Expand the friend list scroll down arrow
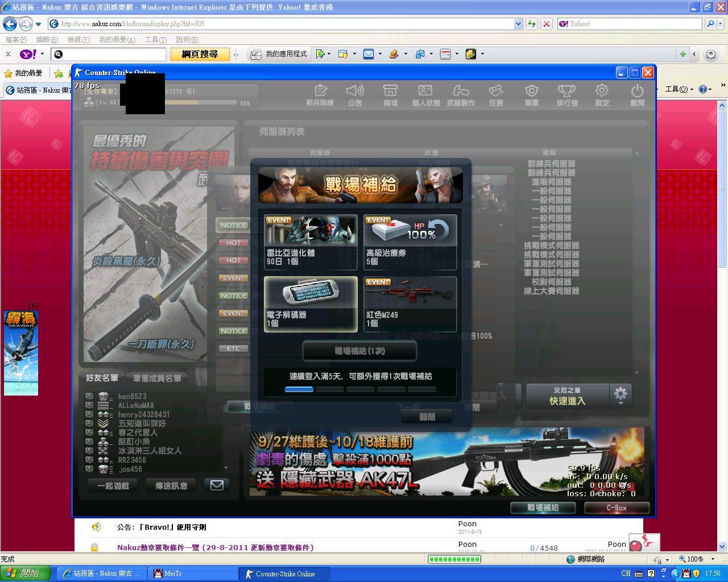 (x=226, y=468)
